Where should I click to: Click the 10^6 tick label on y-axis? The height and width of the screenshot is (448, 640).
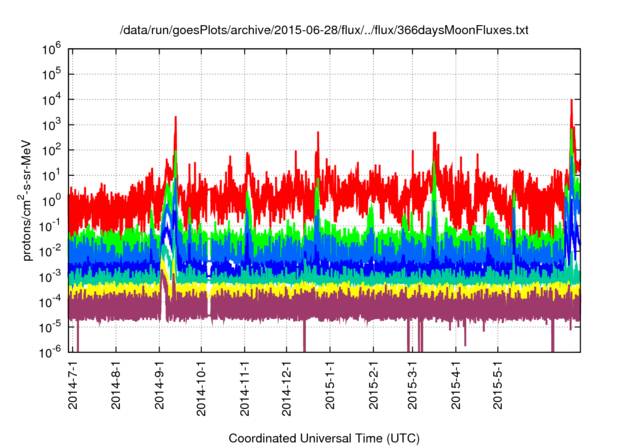click(x=53, y=47)
